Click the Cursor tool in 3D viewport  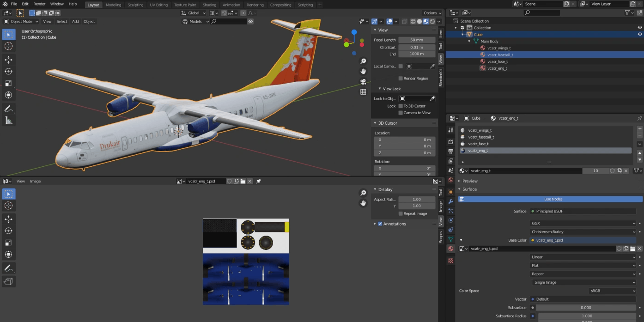coord(8,46)
